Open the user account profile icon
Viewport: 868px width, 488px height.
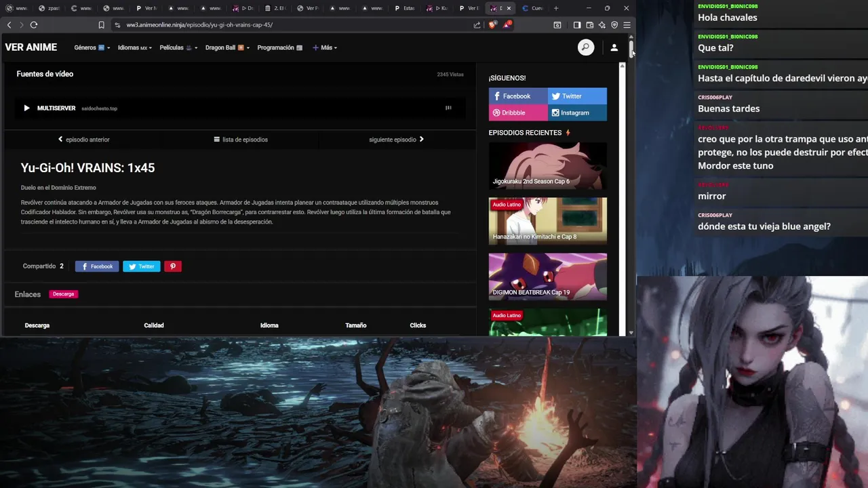614,47
